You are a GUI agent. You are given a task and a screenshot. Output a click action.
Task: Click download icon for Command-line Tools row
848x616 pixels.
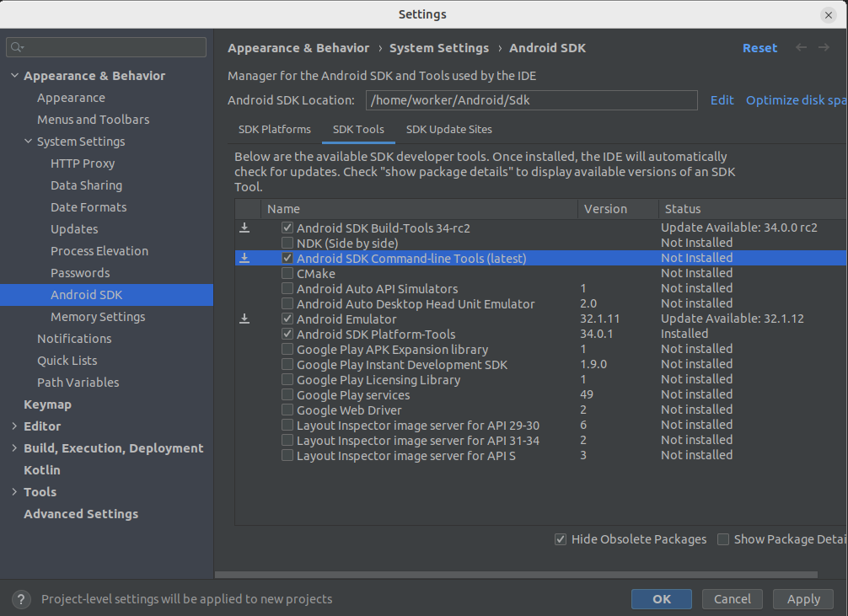(x=244, y=258)
